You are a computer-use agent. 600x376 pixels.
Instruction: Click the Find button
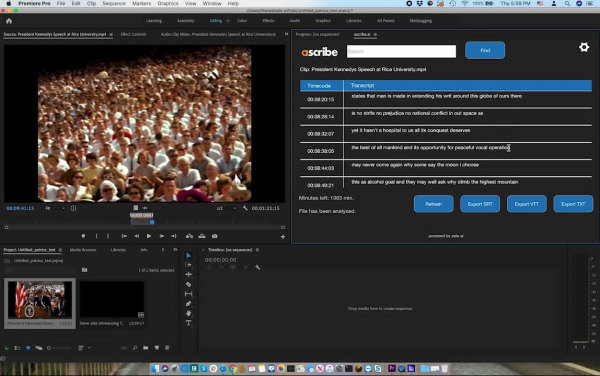[485, 50]
